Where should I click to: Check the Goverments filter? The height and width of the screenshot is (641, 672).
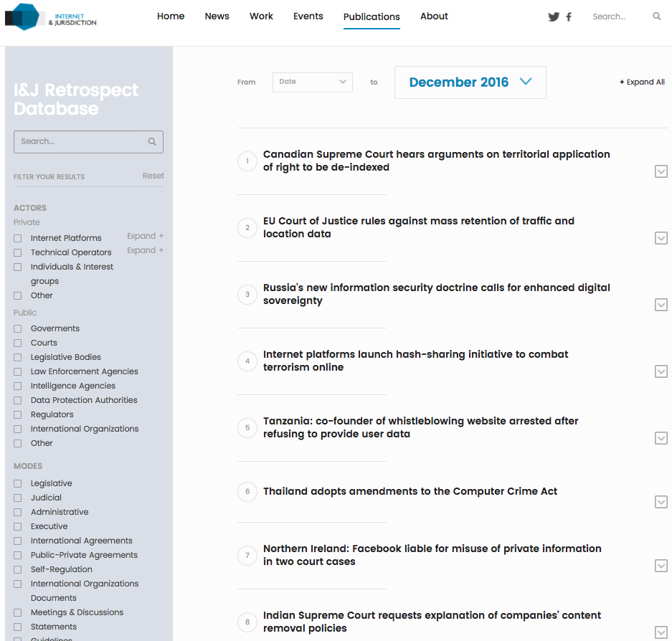tap(18, 328)
